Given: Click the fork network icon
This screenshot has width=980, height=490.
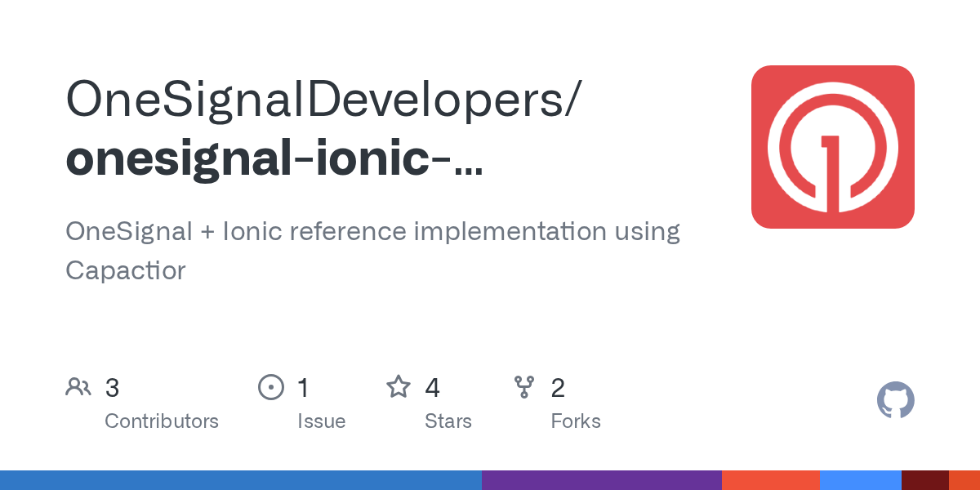Looking at the screenshot, I should (525, 387).
